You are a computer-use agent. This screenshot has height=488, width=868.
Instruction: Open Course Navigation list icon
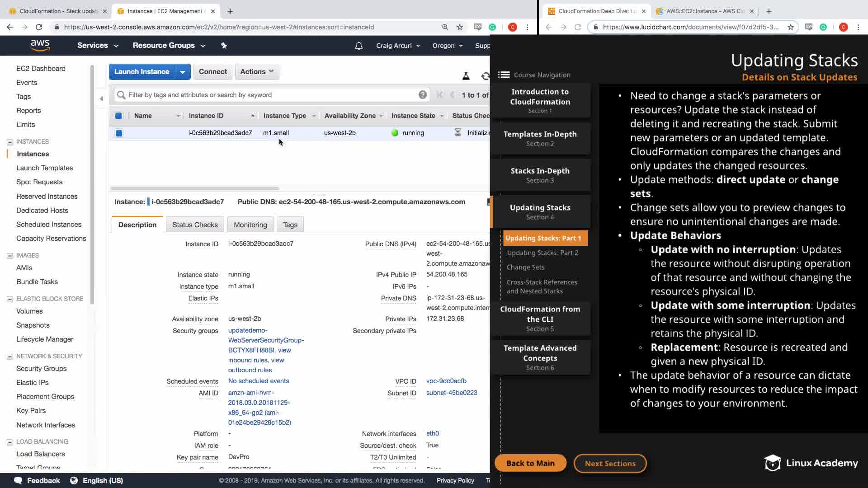[504, 75]
